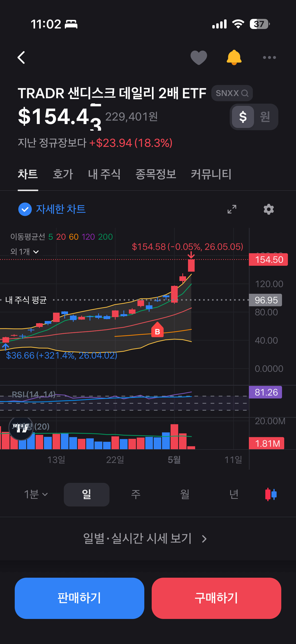Select the $ dollar currency option
The width and height of the screenshot is (296, 644).
click(x=243, y=117)
